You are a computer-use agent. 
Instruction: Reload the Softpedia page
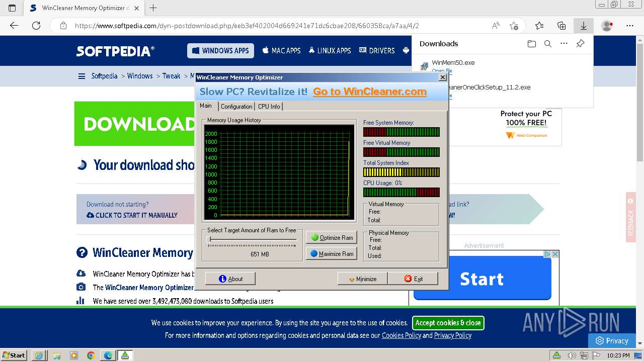coord(36,26)
